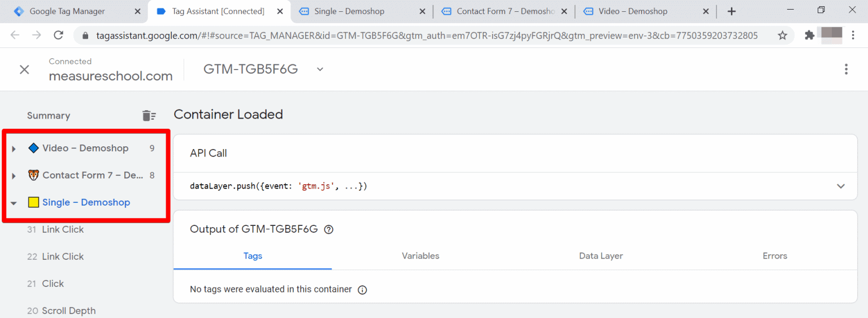Open a new browser tab
The image size is (868, 318).
coord(731,11)
